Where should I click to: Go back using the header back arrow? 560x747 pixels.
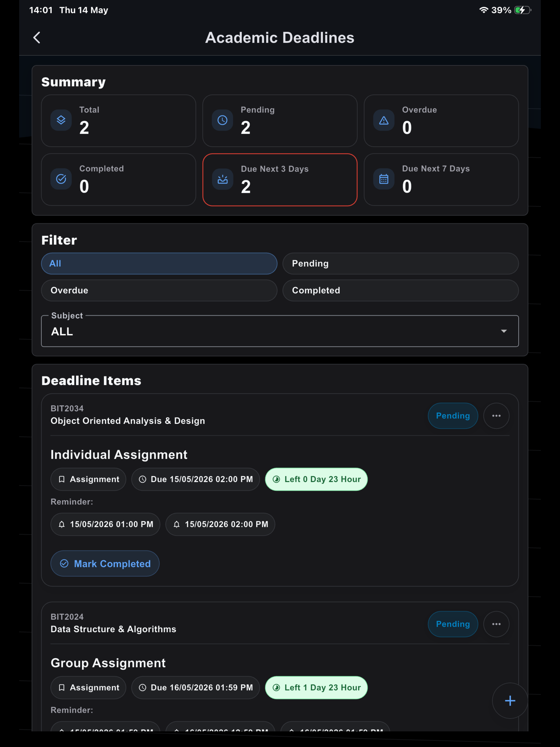(x=37, y=37)
